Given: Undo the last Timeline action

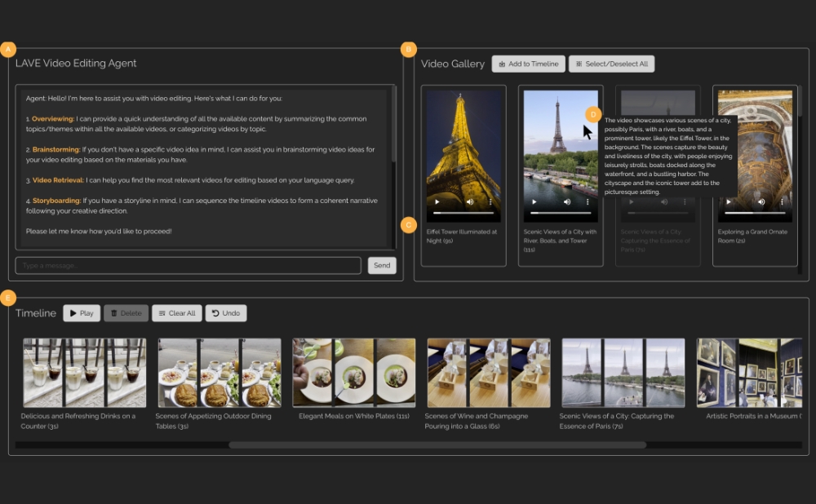Looking at the screenshot, I should pyautogui.click(x=226, y=313).
